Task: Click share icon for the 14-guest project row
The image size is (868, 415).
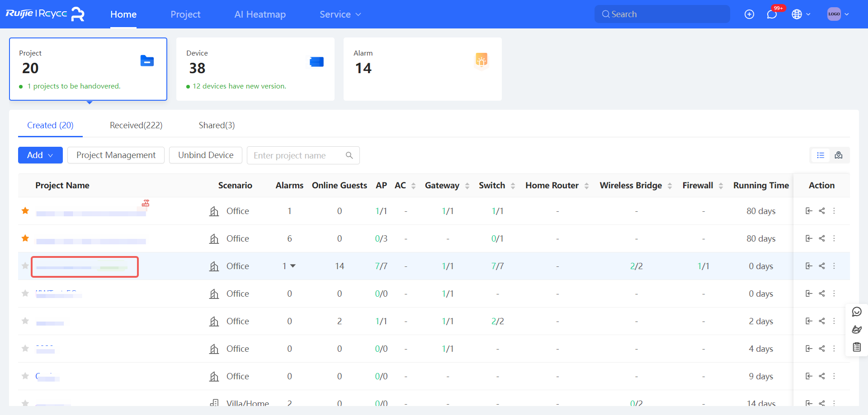Action: 822,266
